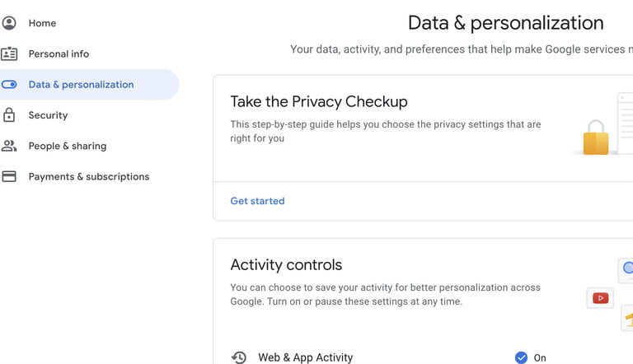Click the Personal info ID card icon

(9, 54)
